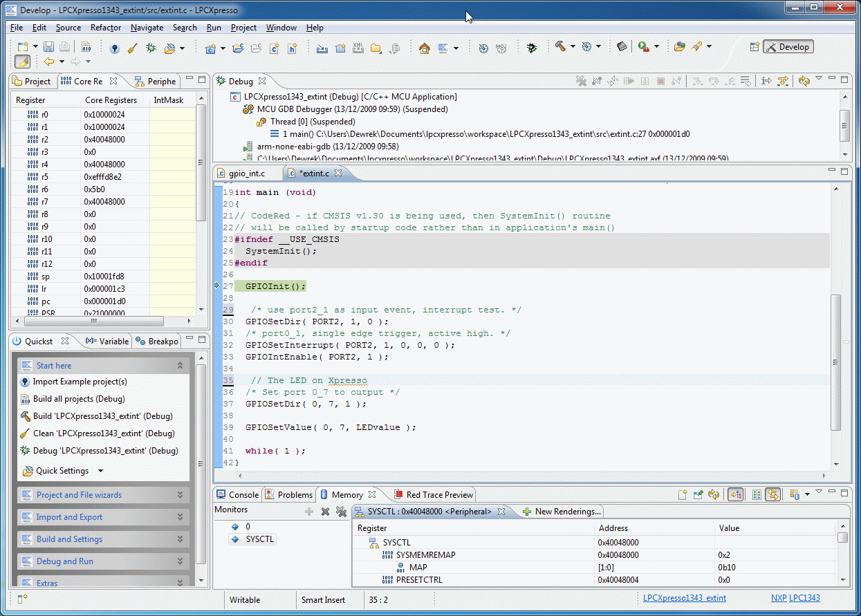Click the light bulb icon in the toolbar
861x616 pixels.
point(114,48)
